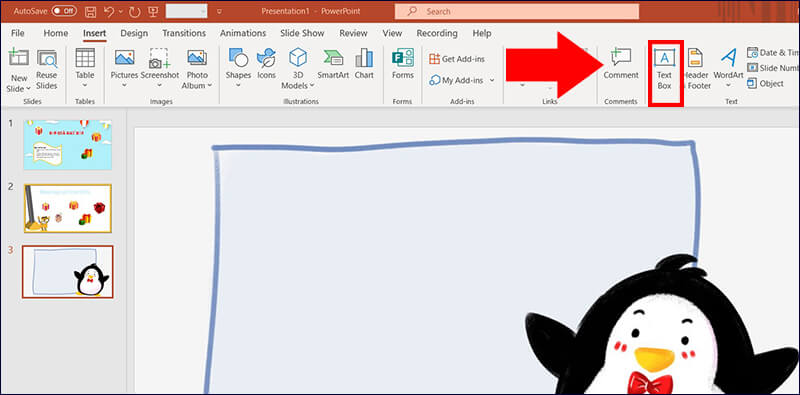Insert an Icons graphic
Viewport: 800px width, 395px height.
tap(266, 64)
